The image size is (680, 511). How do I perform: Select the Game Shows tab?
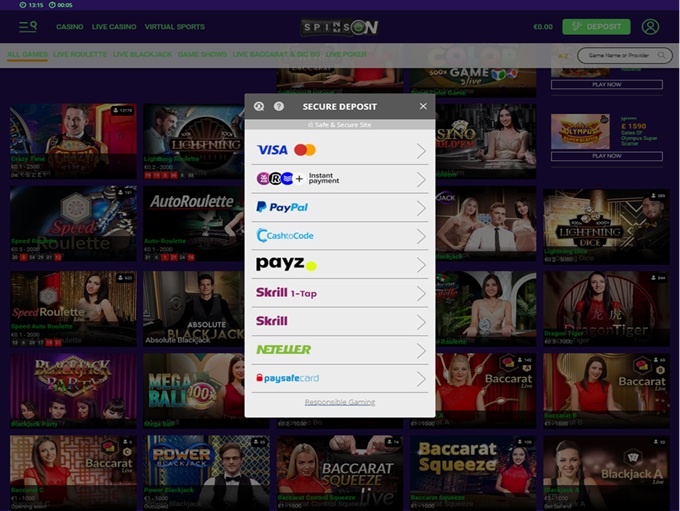click(202, 54)
